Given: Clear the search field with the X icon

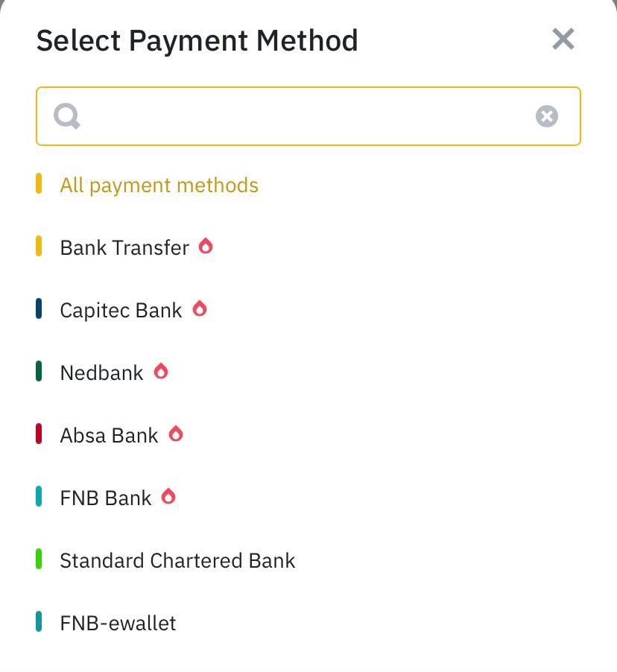Looking at the screenshot, I should pos(547,116).
